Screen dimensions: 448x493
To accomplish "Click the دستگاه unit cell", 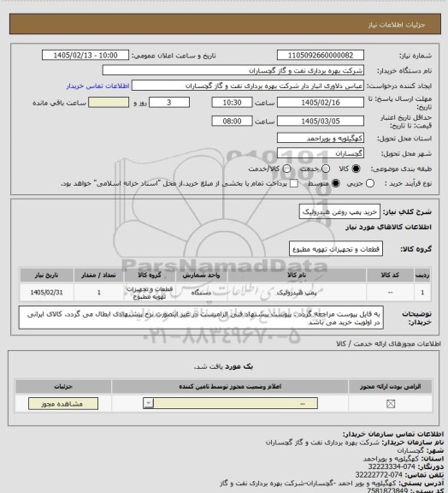I will click(201, 293).
